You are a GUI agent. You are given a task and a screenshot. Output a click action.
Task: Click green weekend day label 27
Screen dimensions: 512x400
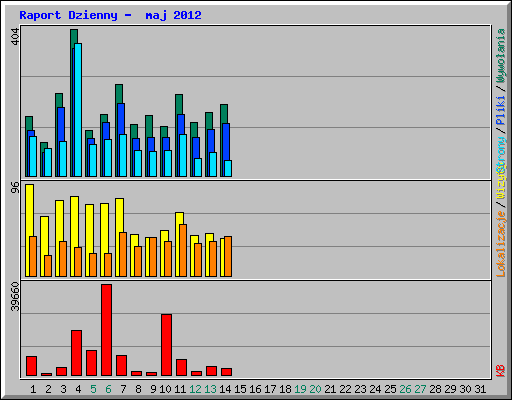point(420,389)
